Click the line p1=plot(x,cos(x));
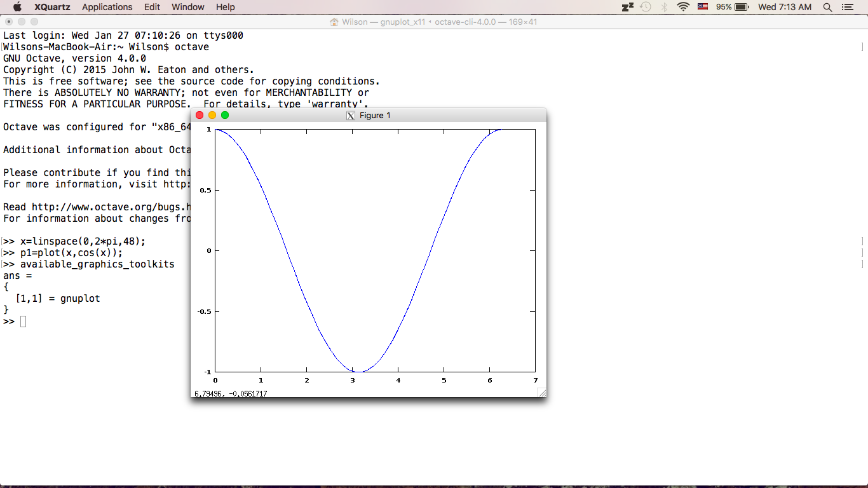This screenshot has height=488, width=868. (71, 253)
